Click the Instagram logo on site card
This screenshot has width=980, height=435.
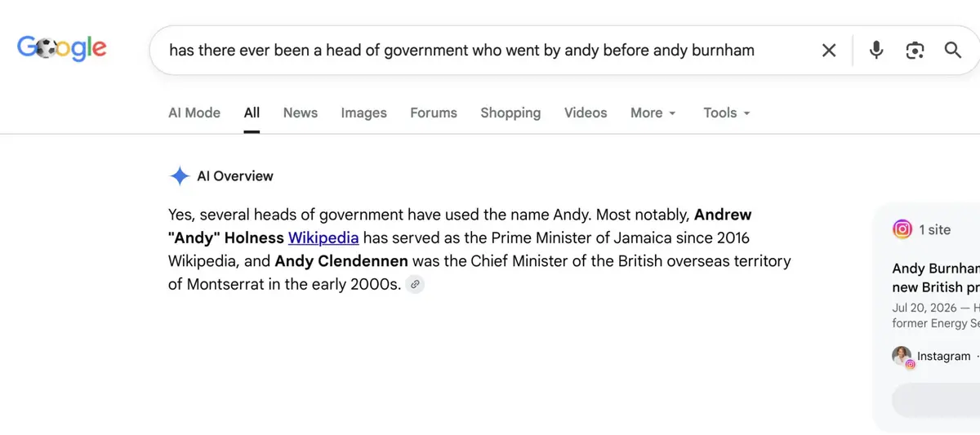[x=902, y=229]
